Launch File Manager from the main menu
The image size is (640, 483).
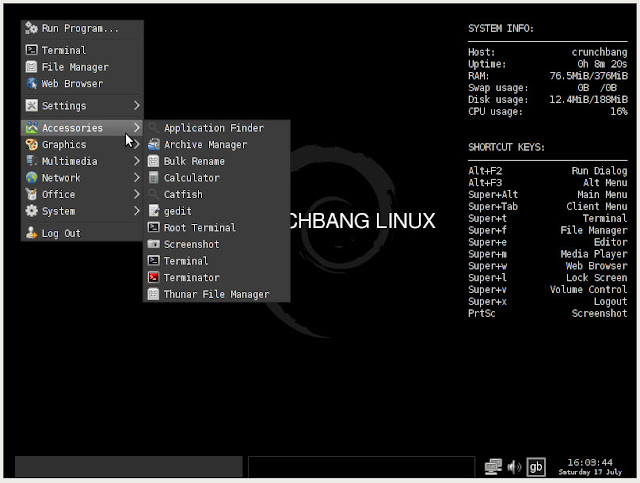82,67
